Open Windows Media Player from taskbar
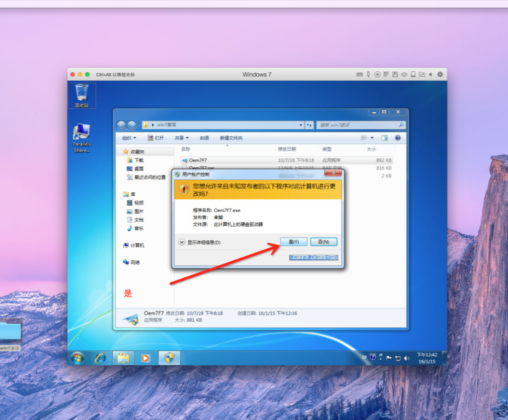The height and width of the screenshot is (420, 508). tap(146, 358)
